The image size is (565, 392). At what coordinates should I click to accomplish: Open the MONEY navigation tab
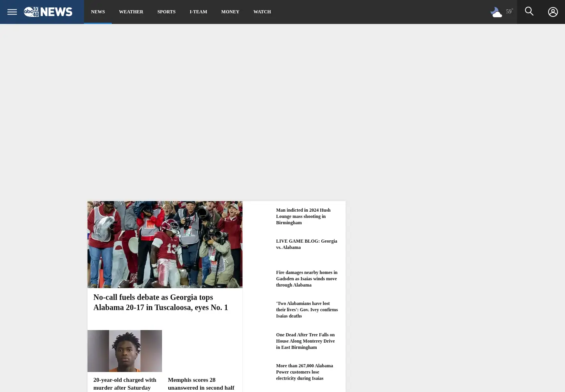[230, 12]
